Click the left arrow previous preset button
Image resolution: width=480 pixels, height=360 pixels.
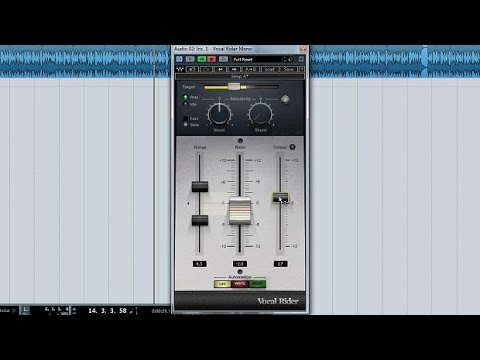[x=221, y=69]
